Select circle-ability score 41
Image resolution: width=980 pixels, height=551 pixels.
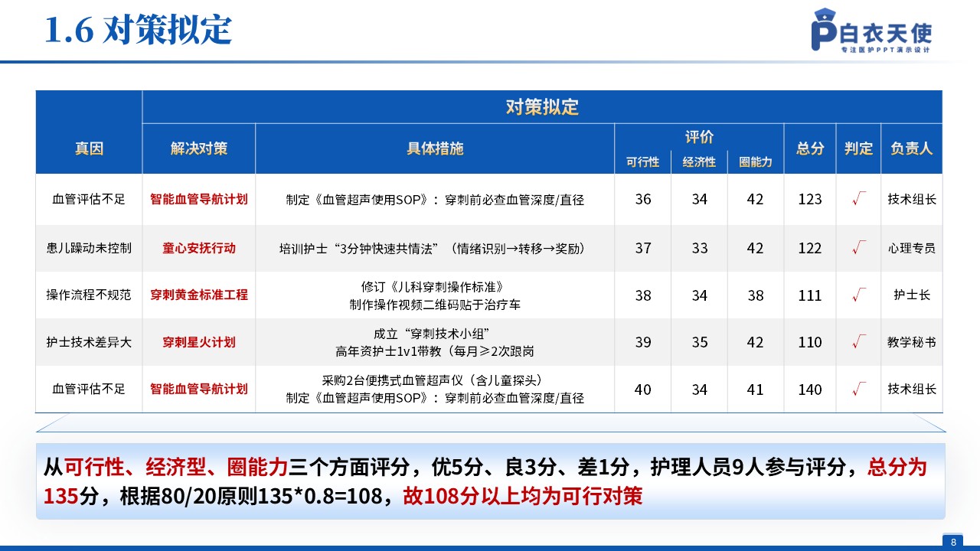756,390
